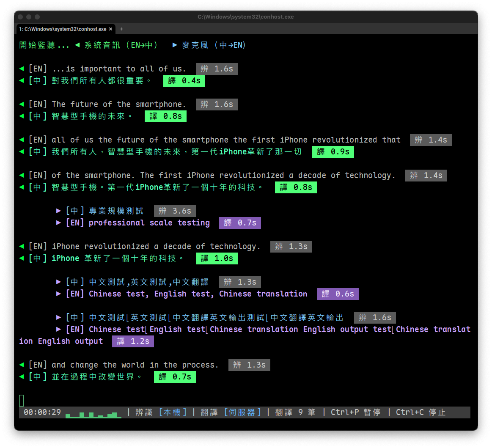Click the green audio level meter

pyautogui.click(x=93, y=415)
